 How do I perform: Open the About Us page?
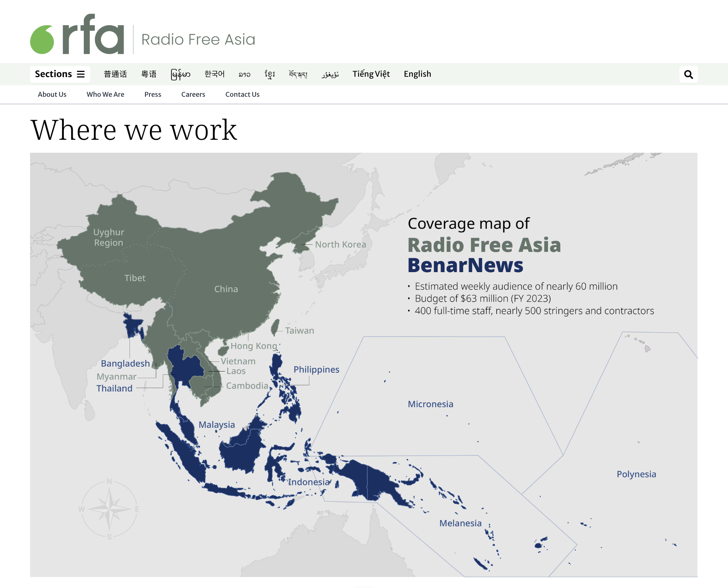(52, 95)
